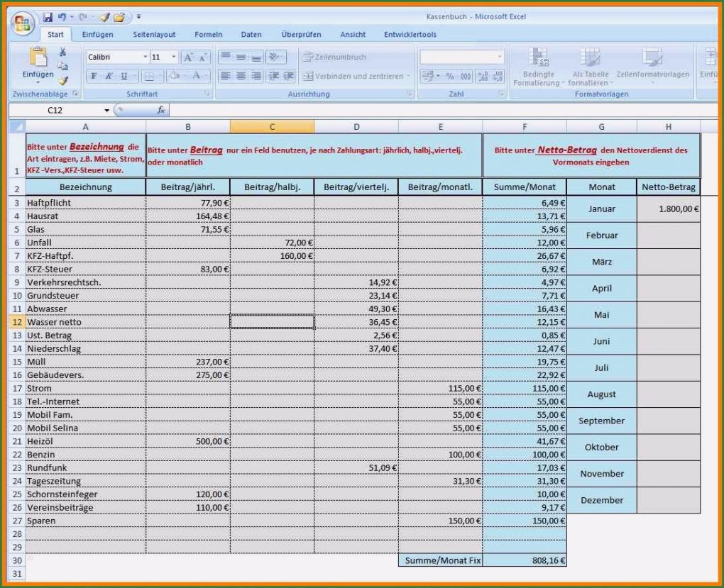Image resolution: width=724 pixels, height=588 pixels.
Task: Click the Save icon in Quick Access Toolbar
Action: pos(48,17)
